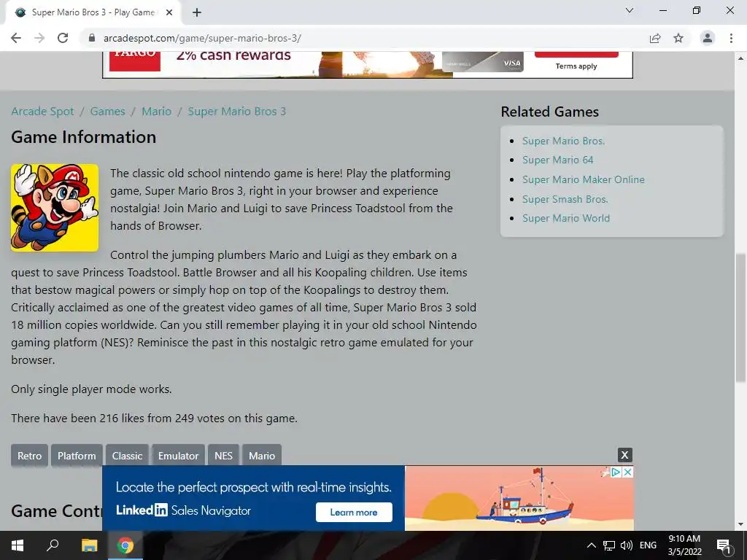Click the LinkedIn Sales Navigator ad banner
The image size is (747, 560).
368,498
